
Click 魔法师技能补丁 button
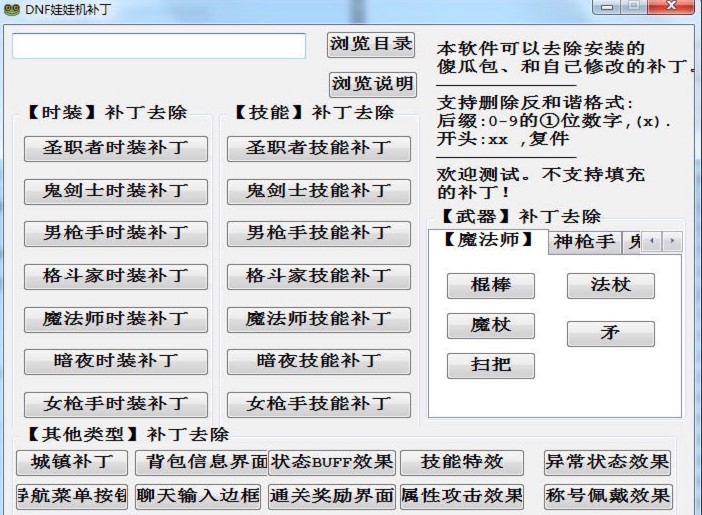coord(319,320)
